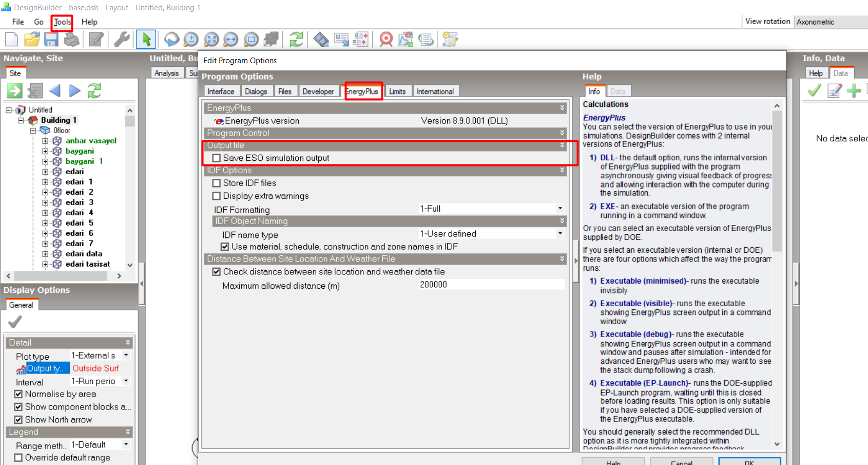
Task: Select the anbar vasayel zone
Action: [x=91, y=141]
